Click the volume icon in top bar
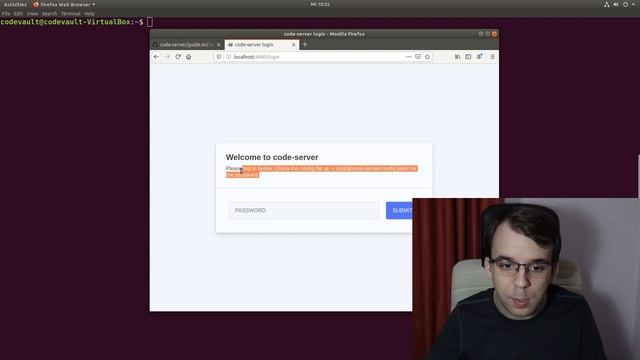This screenshot has width=640, height=360. pyautogui.click(x=616, y=4)
